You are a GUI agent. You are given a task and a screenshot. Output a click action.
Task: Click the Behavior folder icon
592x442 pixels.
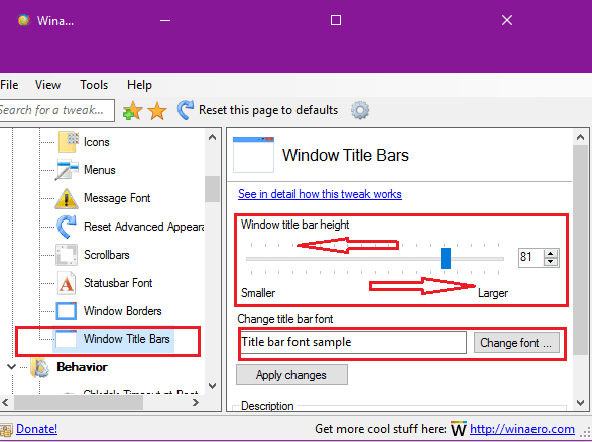(40, 367)
